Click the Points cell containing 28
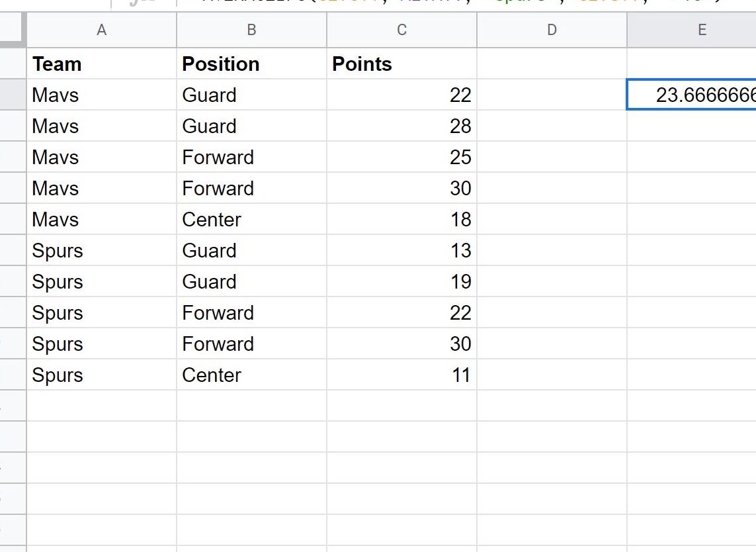The image size is (756, 552). (401, 126)
